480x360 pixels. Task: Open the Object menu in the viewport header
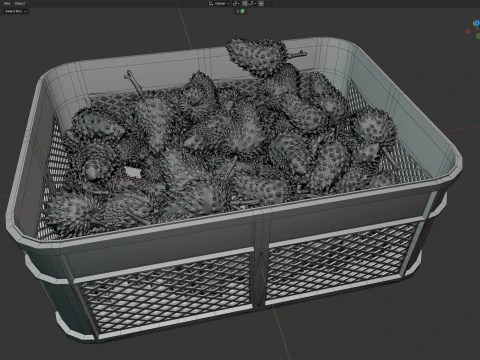(20, 3)
